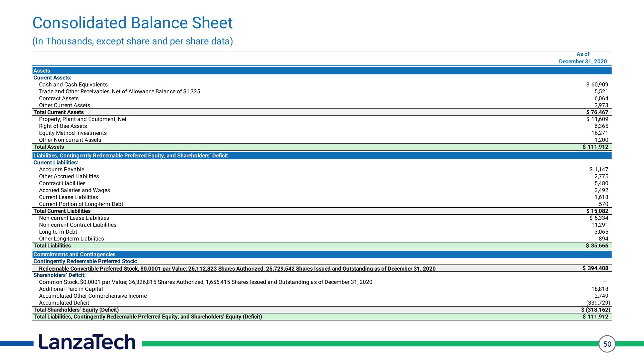Select the 2,775 accrued liabilities value
Viewport: 644px width, 362px height.
(x=601, y=176)
